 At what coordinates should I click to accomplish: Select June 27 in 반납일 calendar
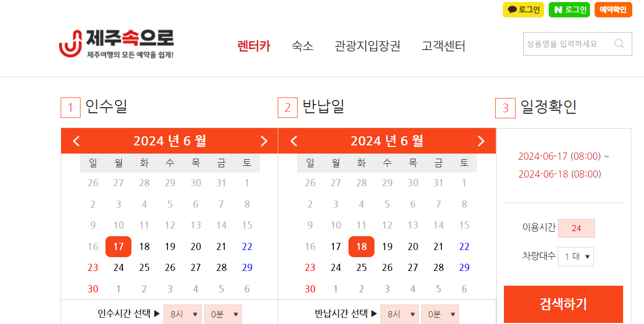(x=413, y=267)
